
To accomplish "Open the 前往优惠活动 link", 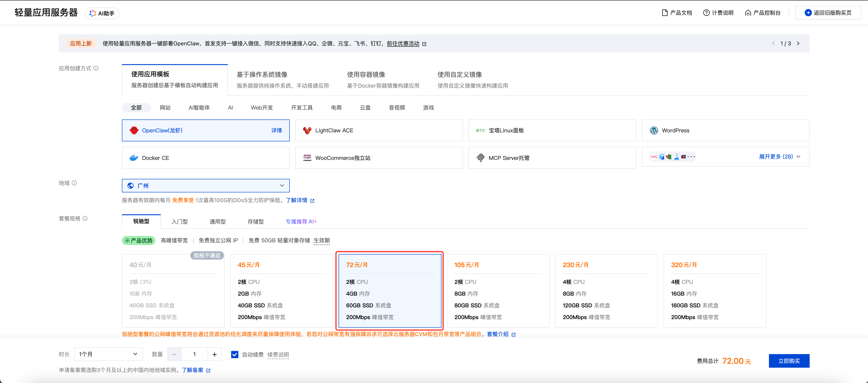I will point(403,44).
